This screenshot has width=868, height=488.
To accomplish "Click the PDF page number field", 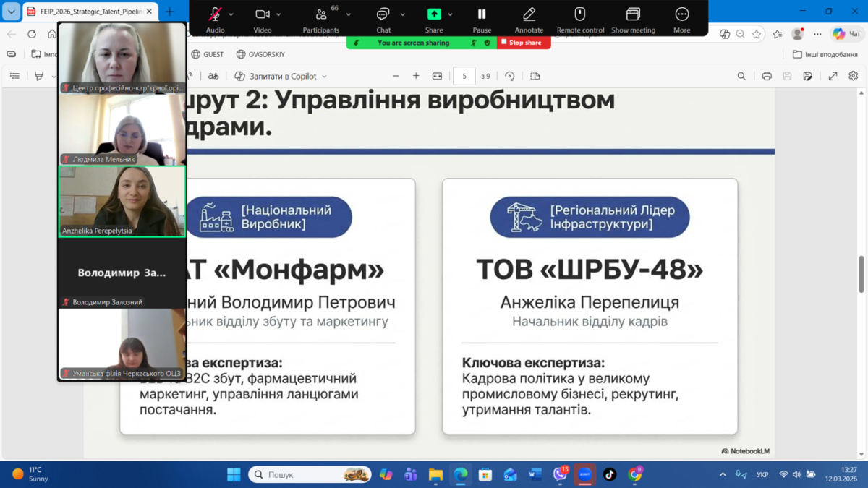I will click(464, 76).
